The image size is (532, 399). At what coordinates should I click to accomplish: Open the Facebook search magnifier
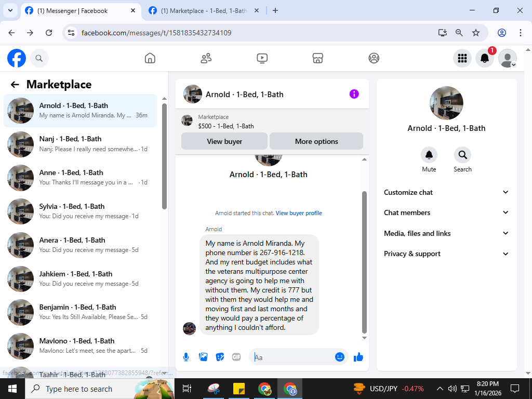39,58
